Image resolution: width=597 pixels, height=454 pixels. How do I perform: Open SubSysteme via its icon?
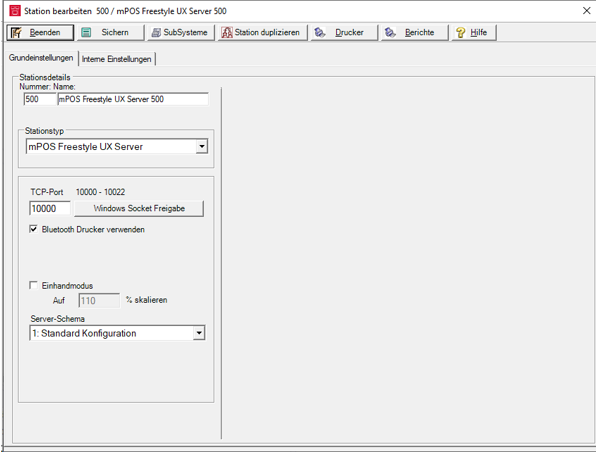tap(156, 33)
